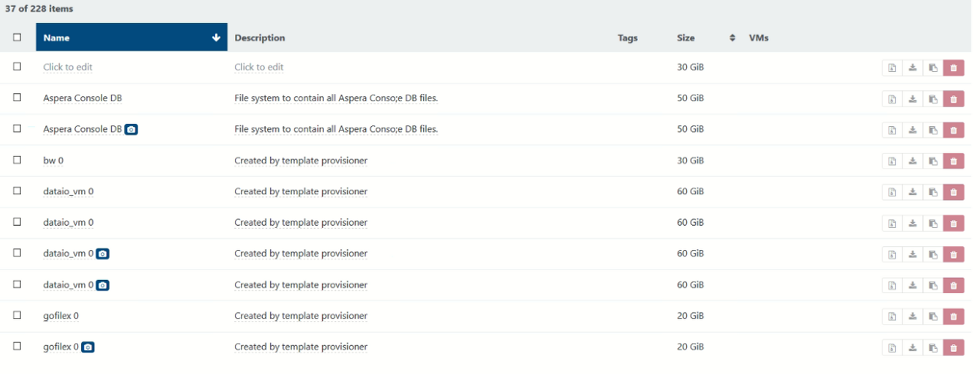The height and width of the screenshot is (374, 980).
Task: Open file icon for Aspera Console DB without snapshot badge
Action: 892,99
